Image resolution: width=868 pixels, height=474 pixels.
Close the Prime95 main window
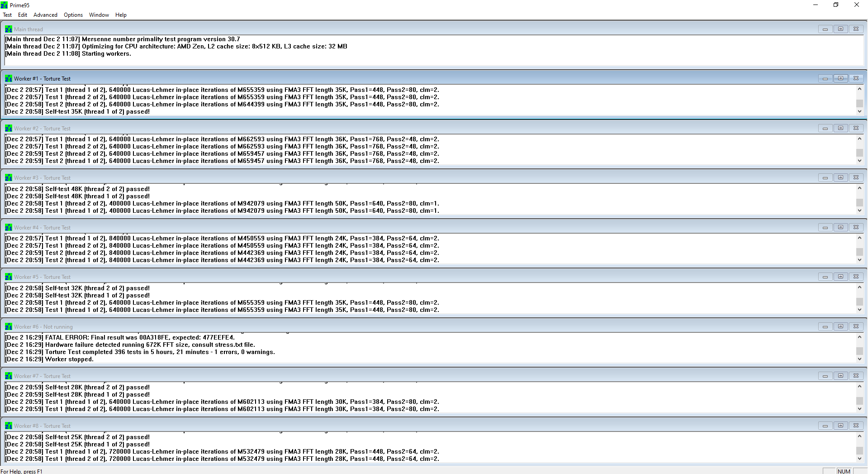click(x=857, y=5)
